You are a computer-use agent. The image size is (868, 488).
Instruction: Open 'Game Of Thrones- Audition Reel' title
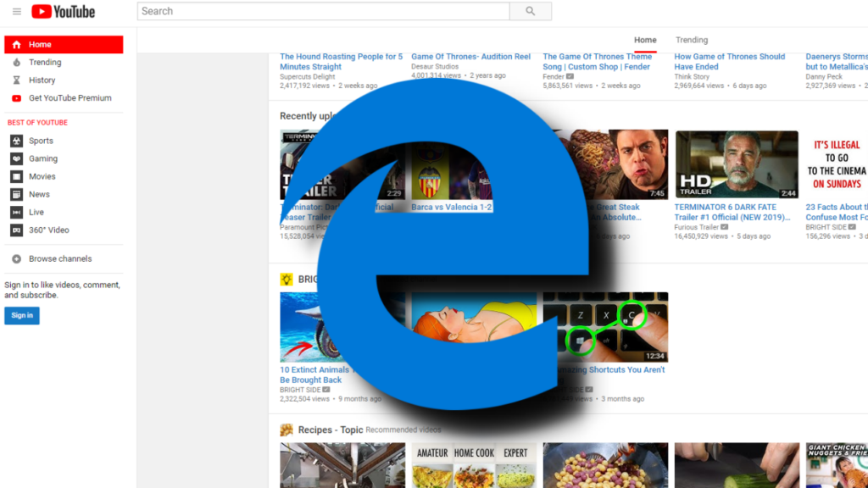coord(470,57)
